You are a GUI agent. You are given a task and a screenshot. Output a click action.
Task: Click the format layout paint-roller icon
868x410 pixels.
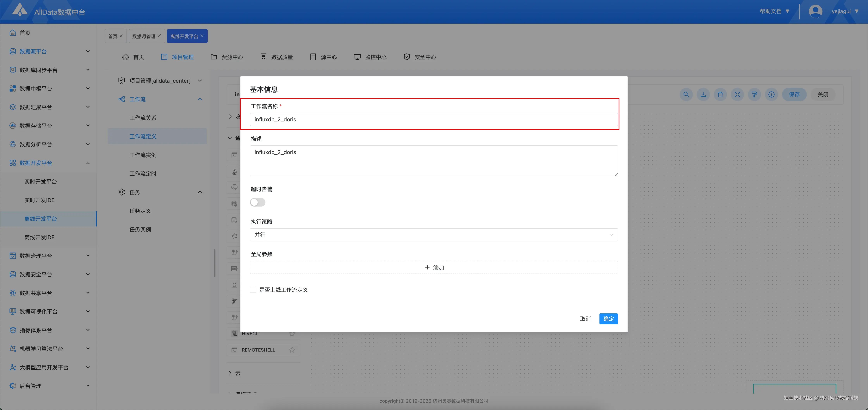[754, 95]
